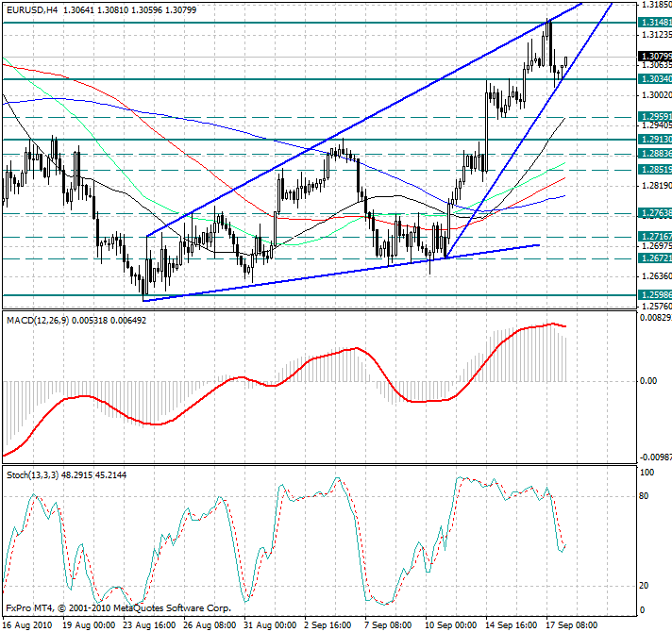This screenshot has height=632, width=672.
Task: Click the 1.2598 support level label
Action: [x=655, y=294]
